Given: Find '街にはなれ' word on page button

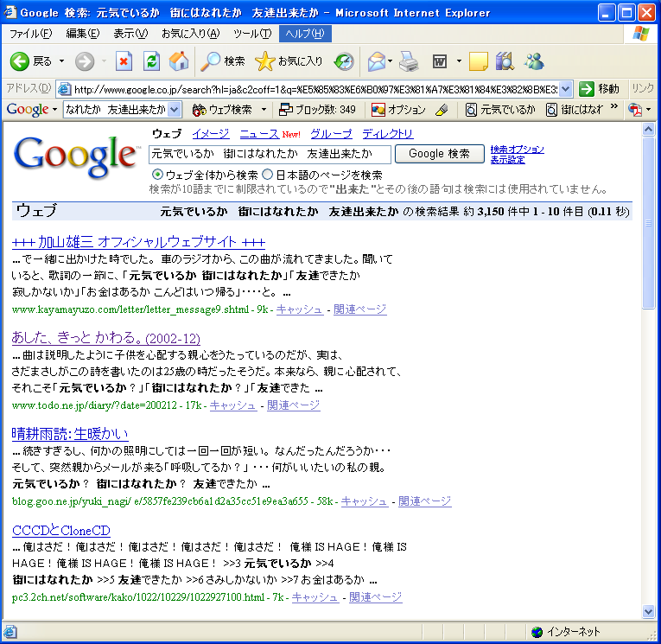Looking at the screenshot, I should pos(575,110).
